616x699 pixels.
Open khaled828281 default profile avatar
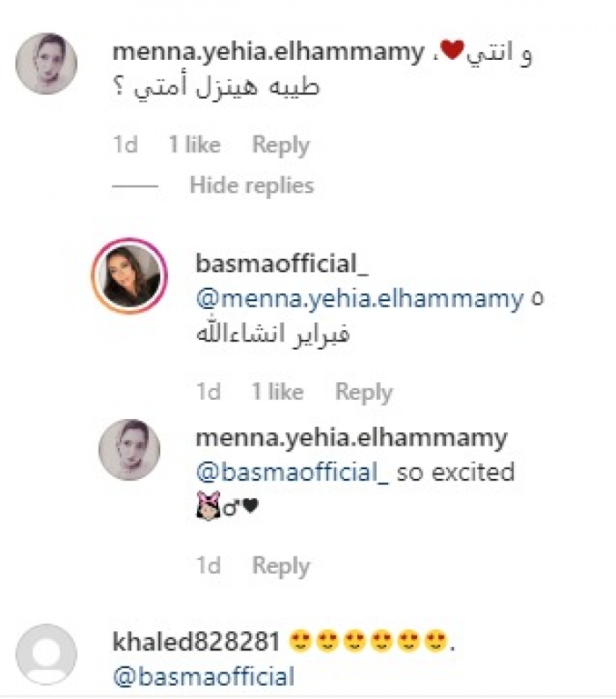pyautogui.click(x=47, y=653)
